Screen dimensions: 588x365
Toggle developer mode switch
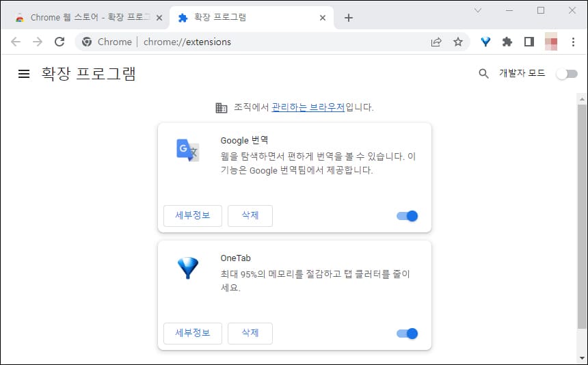point(567,74)
